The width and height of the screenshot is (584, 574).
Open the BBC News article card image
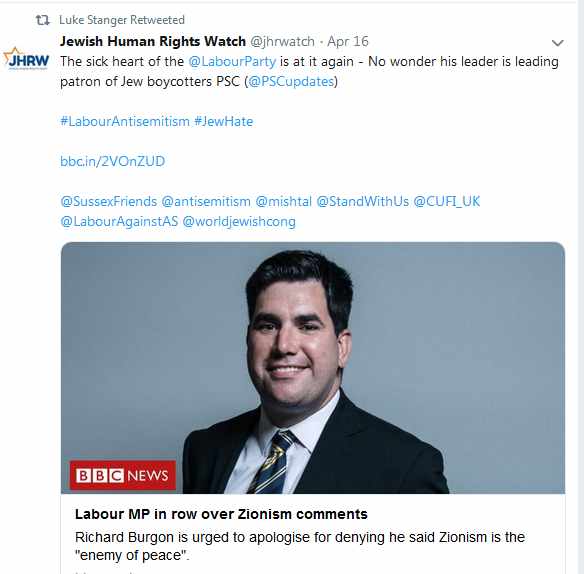313,368
